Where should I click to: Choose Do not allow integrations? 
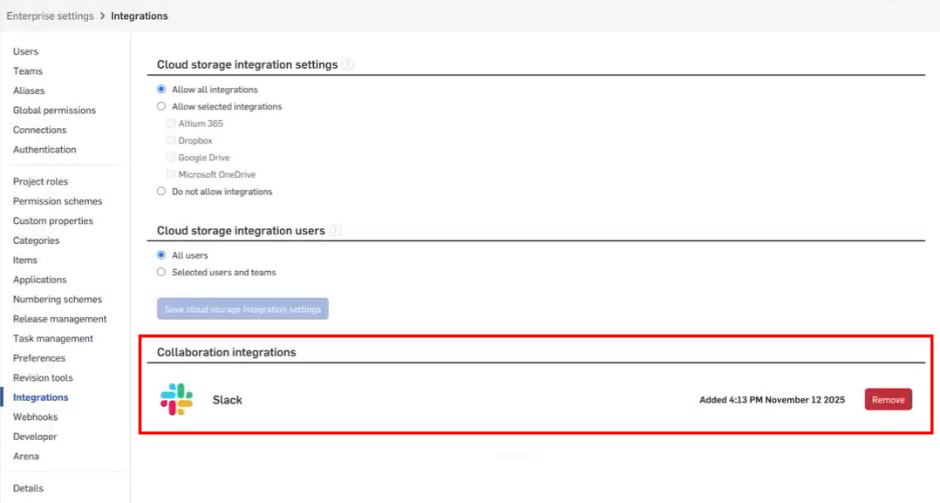161,191
